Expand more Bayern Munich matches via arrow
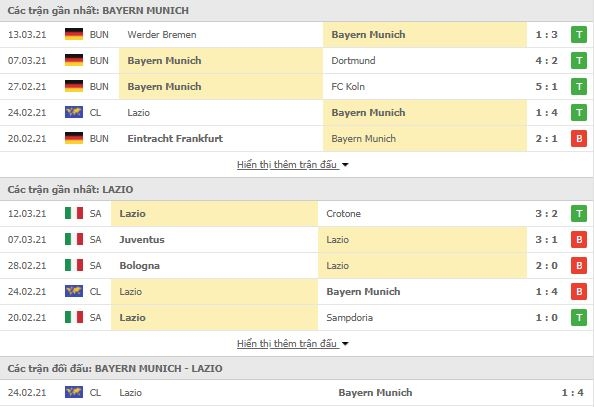The width and height of the screenshot is (594, 407). tap(345, 165)
